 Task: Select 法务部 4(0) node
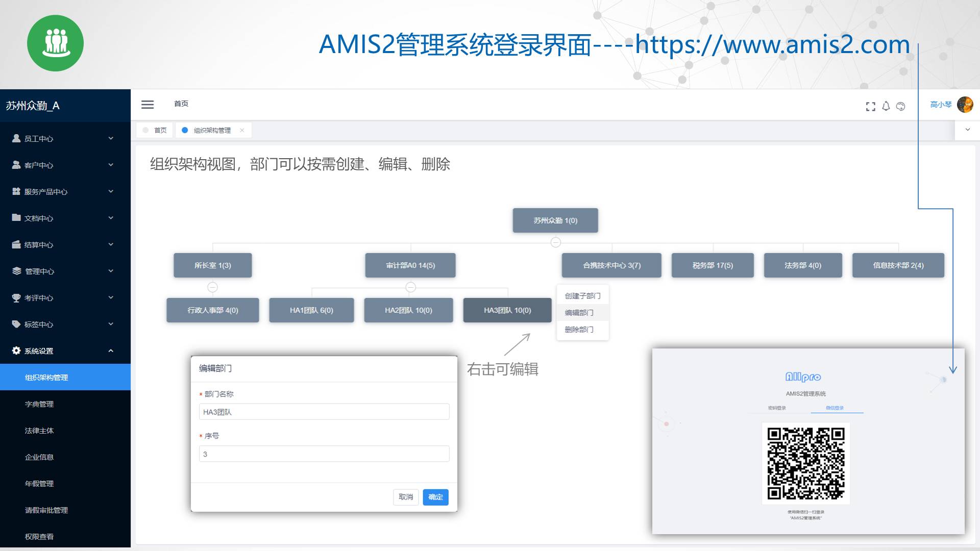coord(803,265)
